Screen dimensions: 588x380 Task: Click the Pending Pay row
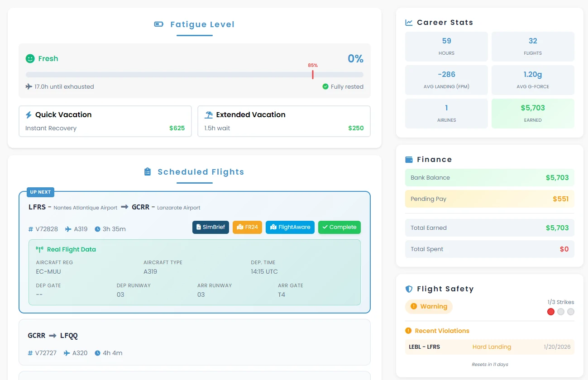click(x=490, y=199)
